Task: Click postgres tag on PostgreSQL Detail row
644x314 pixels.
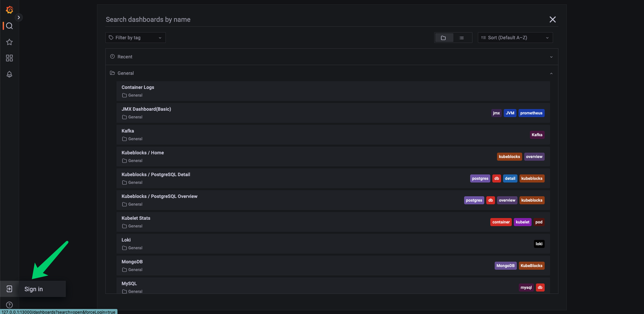Action: tap(480, 179)
